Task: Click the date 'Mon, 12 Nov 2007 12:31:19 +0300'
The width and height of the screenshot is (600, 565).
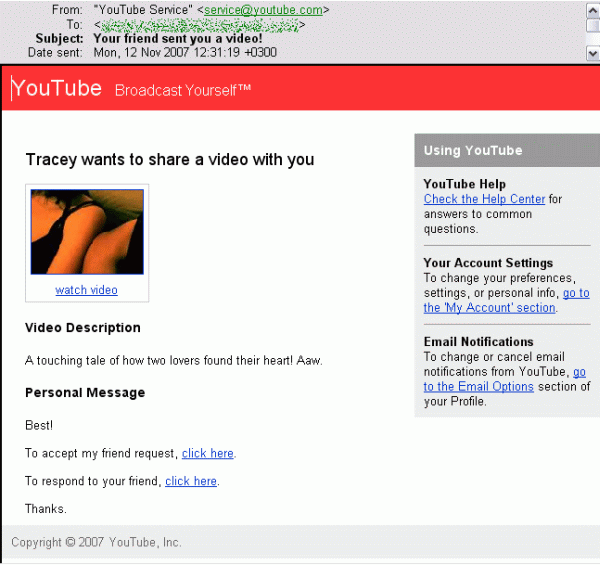Action: 185,52
